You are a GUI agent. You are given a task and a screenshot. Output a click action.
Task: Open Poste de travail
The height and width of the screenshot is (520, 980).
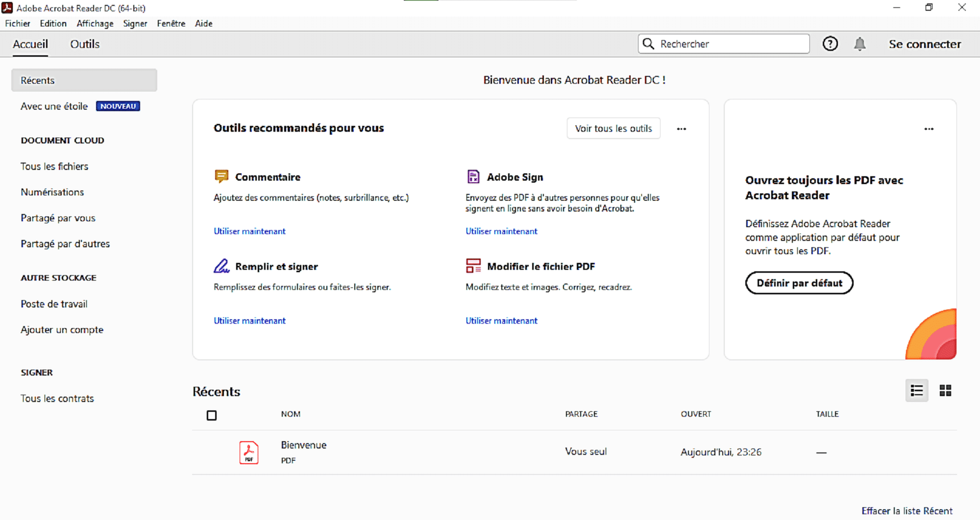[54, 304]
